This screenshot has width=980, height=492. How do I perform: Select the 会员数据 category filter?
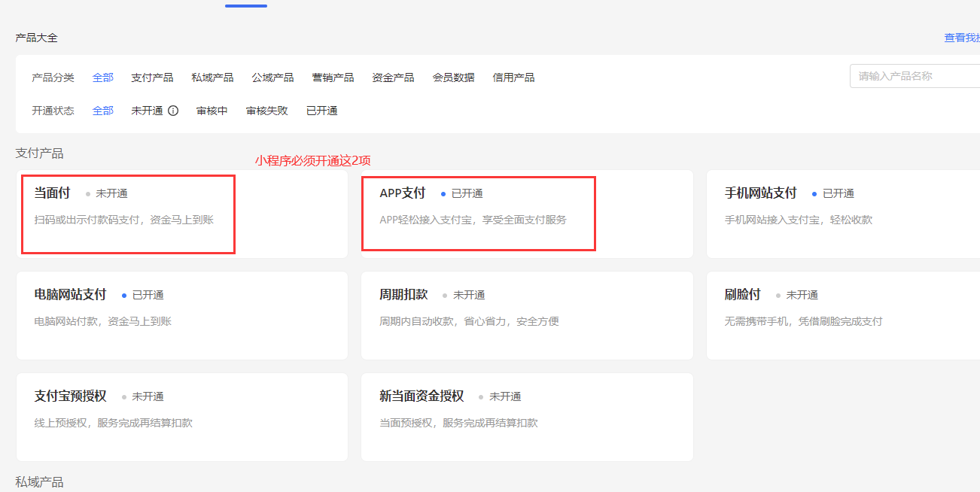click(453, 77)
